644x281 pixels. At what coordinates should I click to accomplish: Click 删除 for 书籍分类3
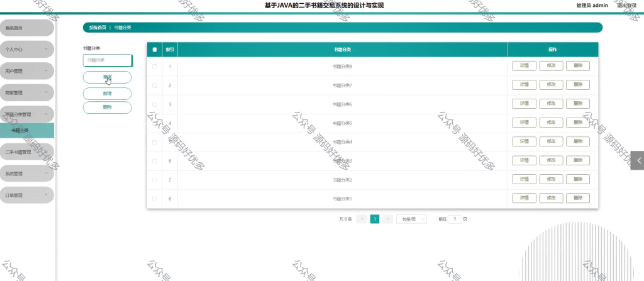(578, 160)
